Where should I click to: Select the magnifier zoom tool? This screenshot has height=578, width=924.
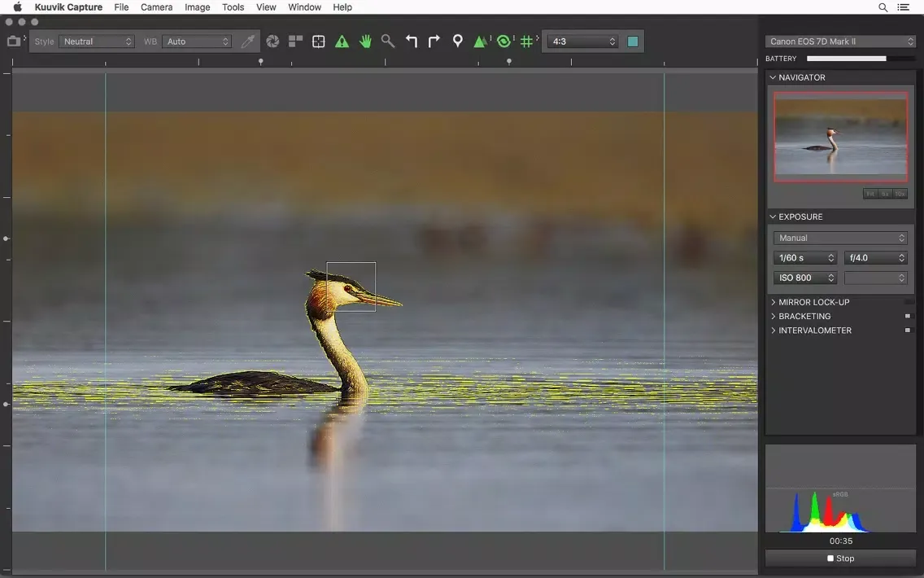coord(388,42)
